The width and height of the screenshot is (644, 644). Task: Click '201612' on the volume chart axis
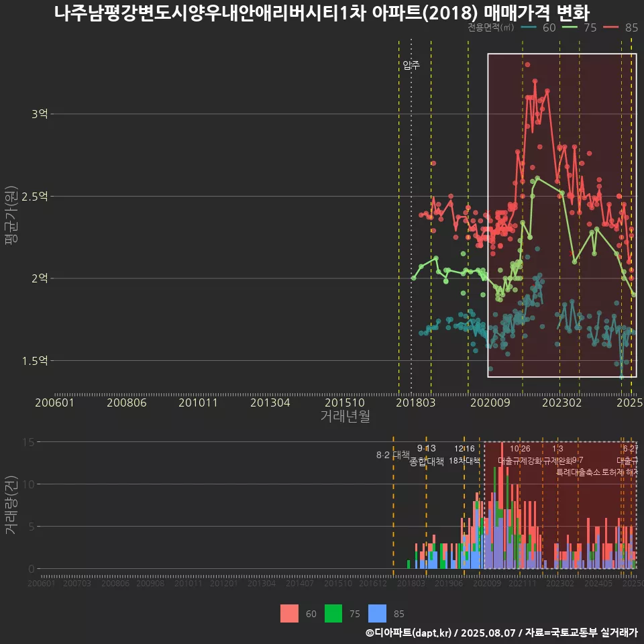pos(373,583)
